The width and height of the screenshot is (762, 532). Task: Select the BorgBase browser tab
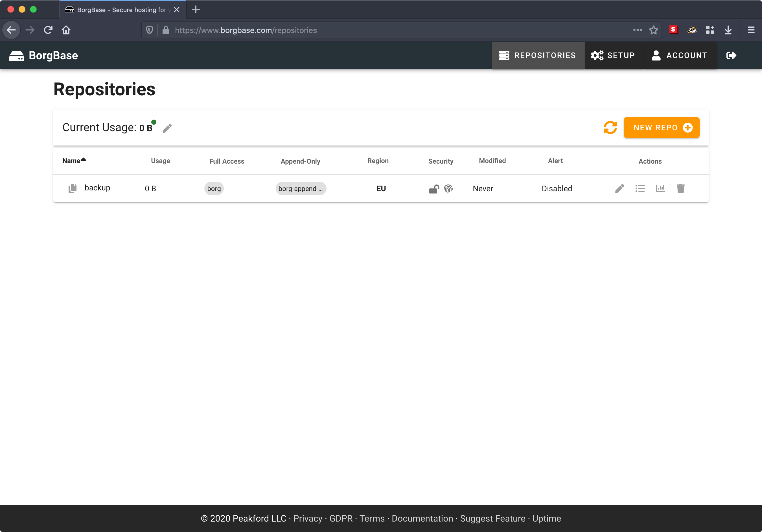click(x=123, y=10)
